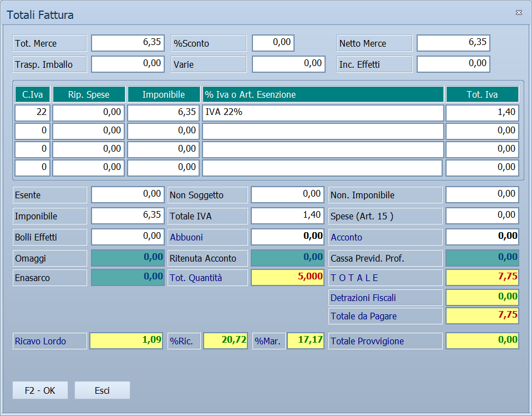Click the % Iva o Art. Esenzione header
The image size is (532, 416).
[x=323, y=94]
